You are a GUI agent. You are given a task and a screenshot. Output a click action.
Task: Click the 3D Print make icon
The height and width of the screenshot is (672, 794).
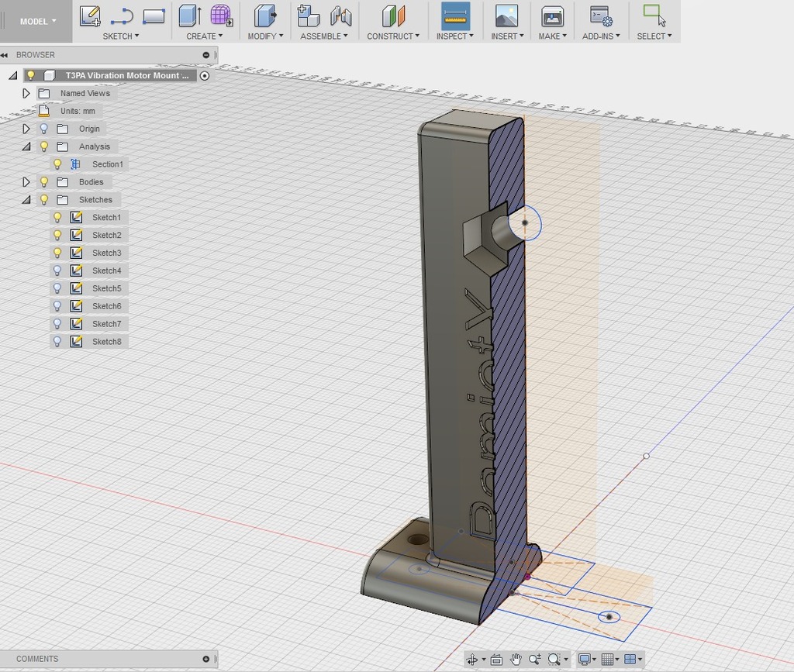(552, 16)
